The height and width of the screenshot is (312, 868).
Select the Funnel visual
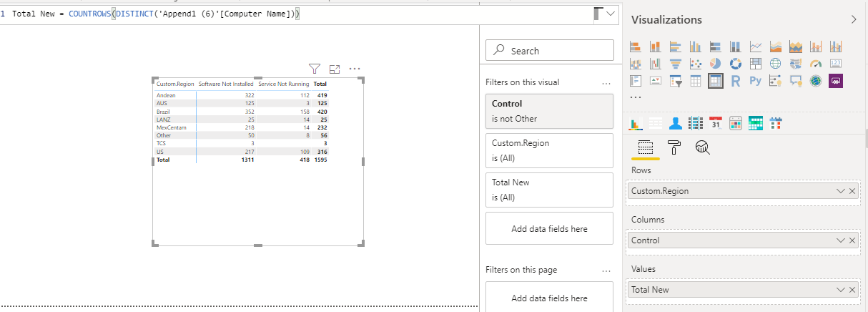[x=675, y=64]
